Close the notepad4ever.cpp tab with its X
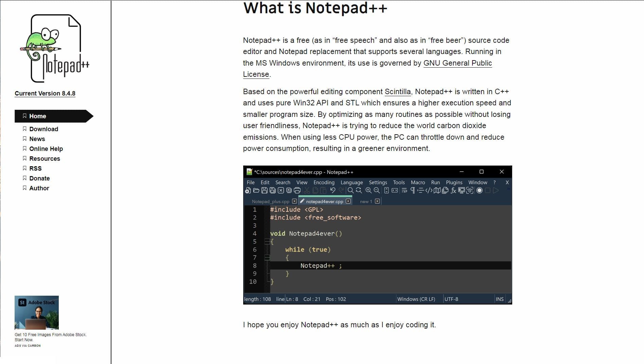644x364 pixels. tap(348, 201)
